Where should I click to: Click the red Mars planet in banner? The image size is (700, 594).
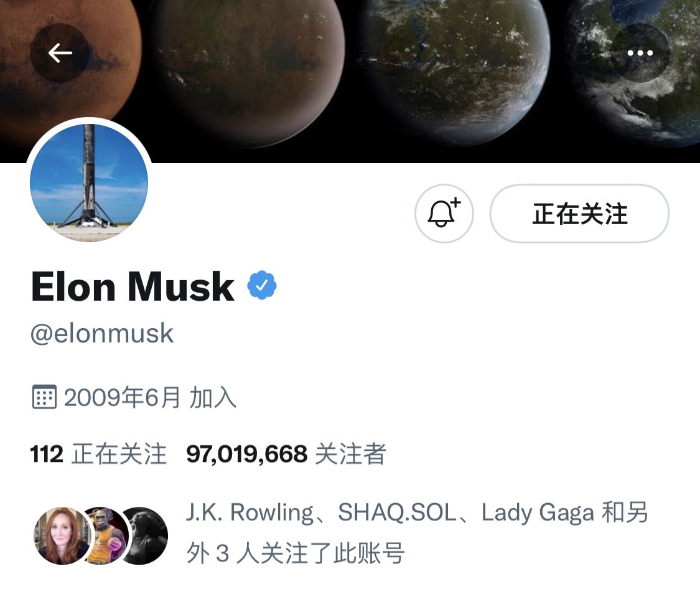pos(72,67)
